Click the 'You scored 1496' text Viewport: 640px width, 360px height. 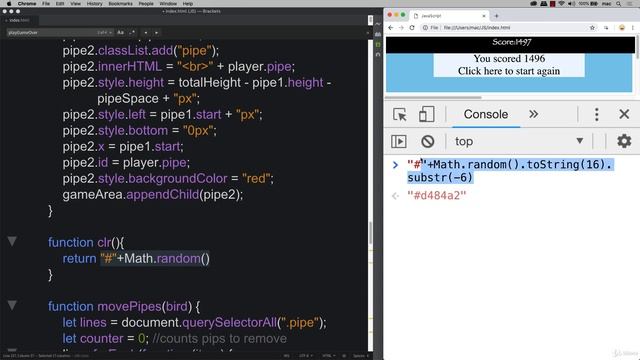(509, 58)
